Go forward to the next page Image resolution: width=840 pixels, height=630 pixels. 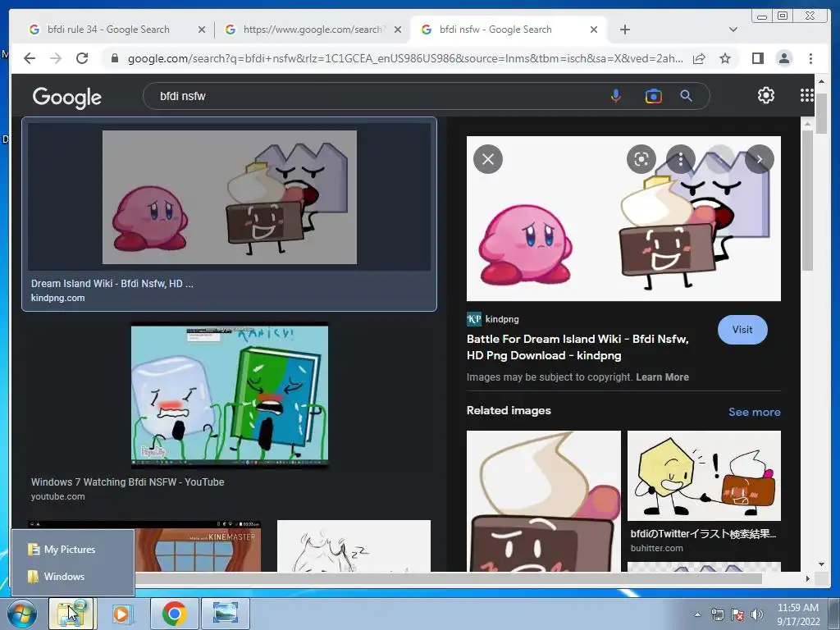[56, 58]
